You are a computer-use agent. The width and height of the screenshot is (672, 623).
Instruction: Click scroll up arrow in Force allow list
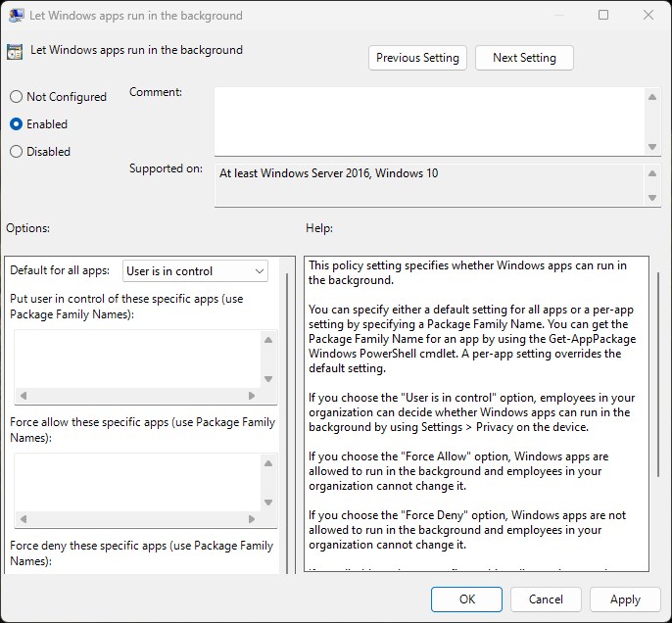[x=268, y=463]
